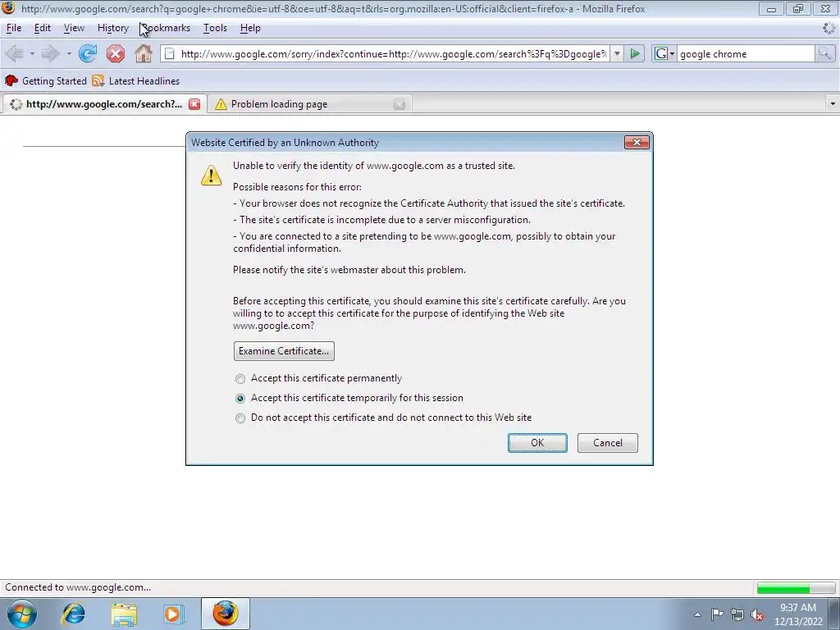Image resolution: width=840 pixels, height=630 pixels.
Task: Open the Bookmarks menu
Action: 166,28
